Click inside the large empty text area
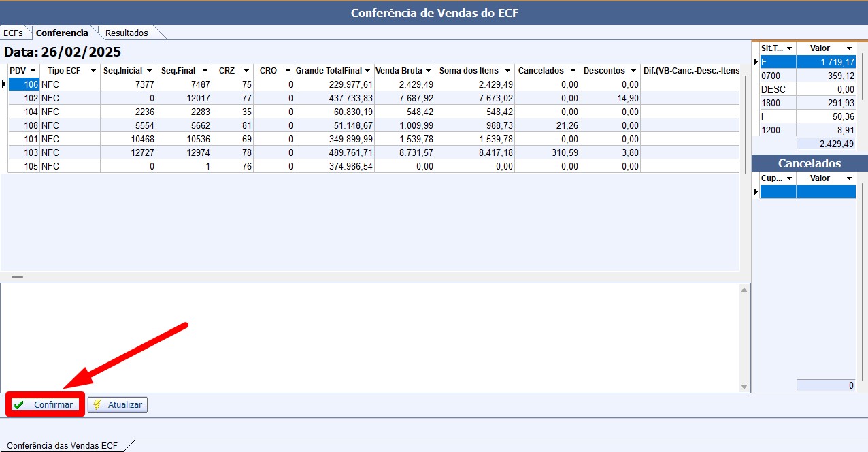The width and height of the screenshot is (868, 452). pyautogui.click(x=367, y=337)
